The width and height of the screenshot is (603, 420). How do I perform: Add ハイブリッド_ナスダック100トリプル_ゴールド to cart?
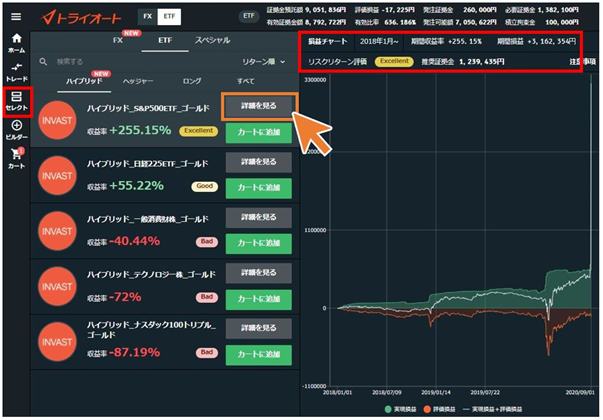[x=258, y=354]
